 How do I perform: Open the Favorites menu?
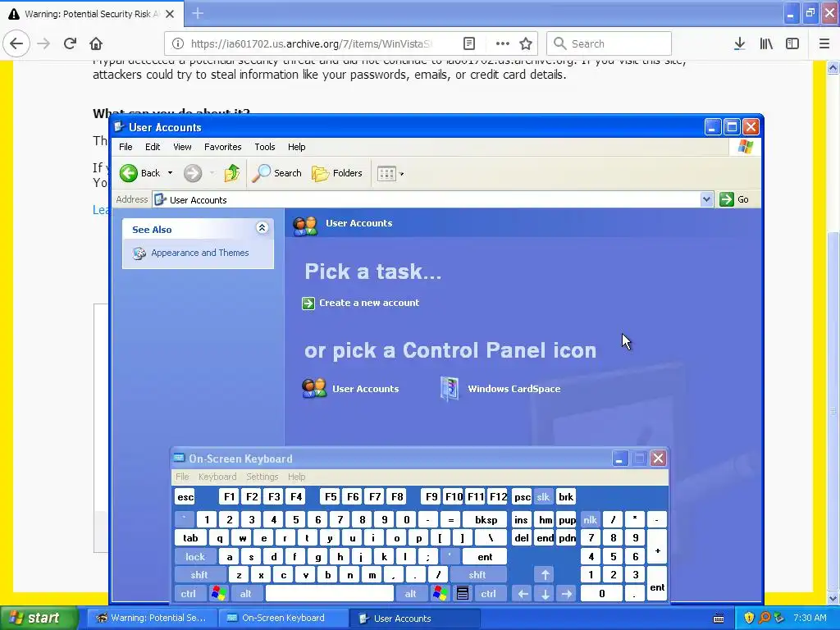point(223,147)
